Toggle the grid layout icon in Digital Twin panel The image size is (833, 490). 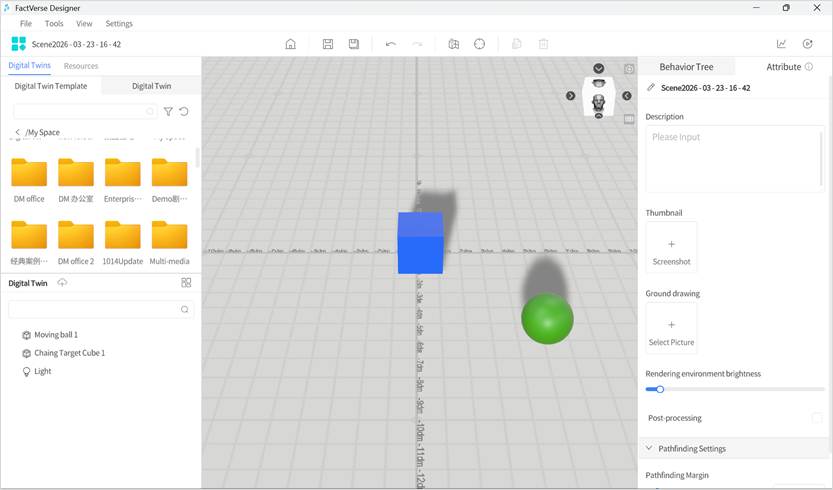tap(186, 283)
